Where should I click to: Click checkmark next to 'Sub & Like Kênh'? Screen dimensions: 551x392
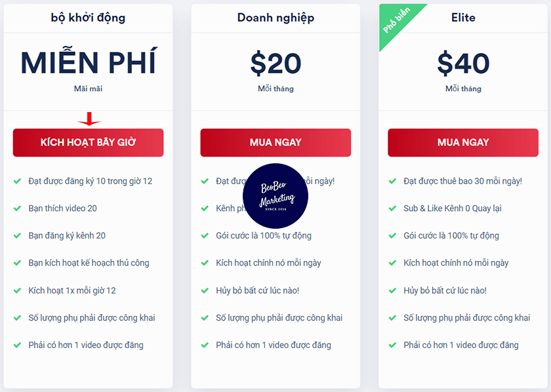tap(393, 208)
